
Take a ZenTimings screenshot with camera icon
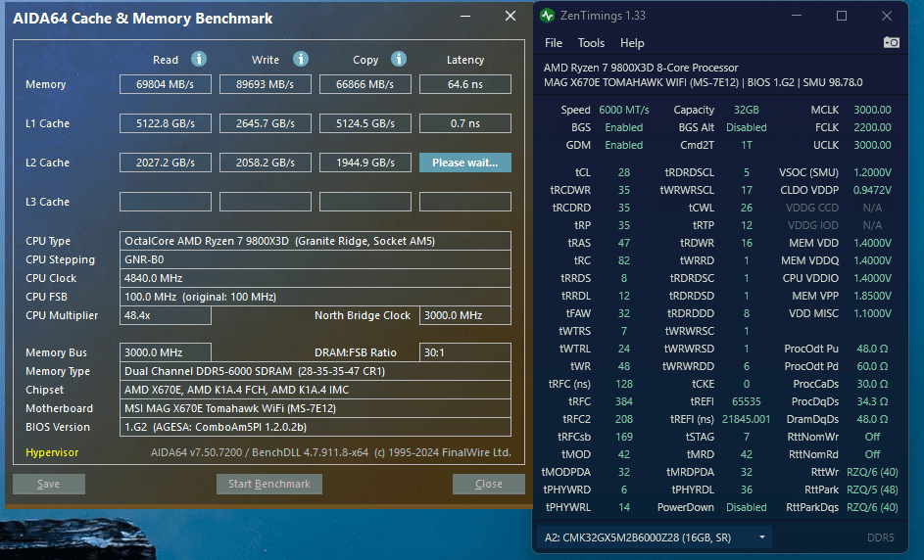(x=891, y=42)
